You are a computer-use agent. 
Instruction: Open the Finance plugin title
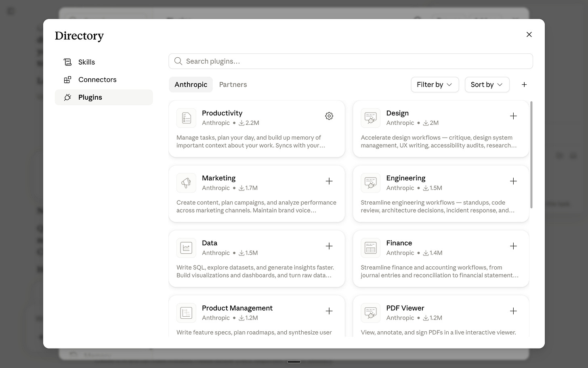coord(399,243)
